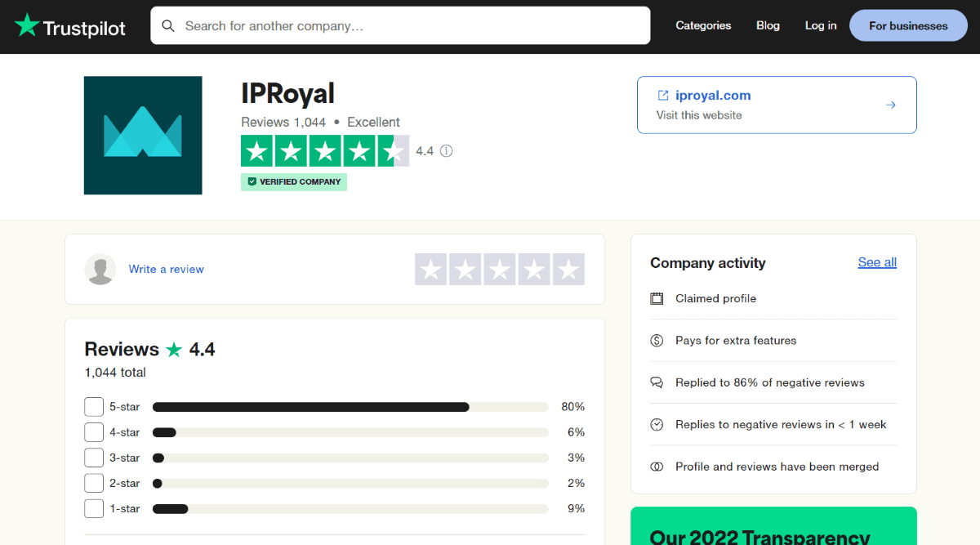This screenshot has height=545, width=980.
Task: Click 'Pays for extra features' text
Action: pos(736,341)
